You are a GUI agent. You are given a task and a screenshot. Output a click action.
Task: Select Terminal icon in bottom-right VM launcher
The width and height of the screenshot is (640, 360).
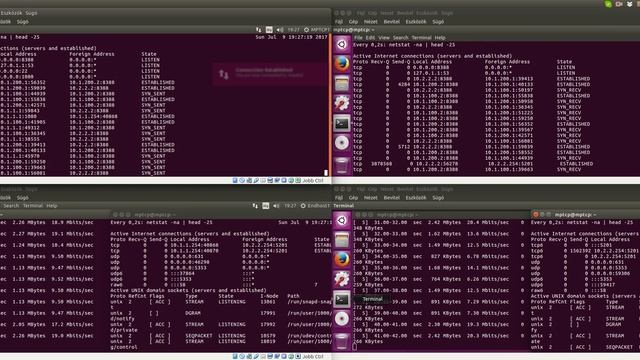pos(342,299)
